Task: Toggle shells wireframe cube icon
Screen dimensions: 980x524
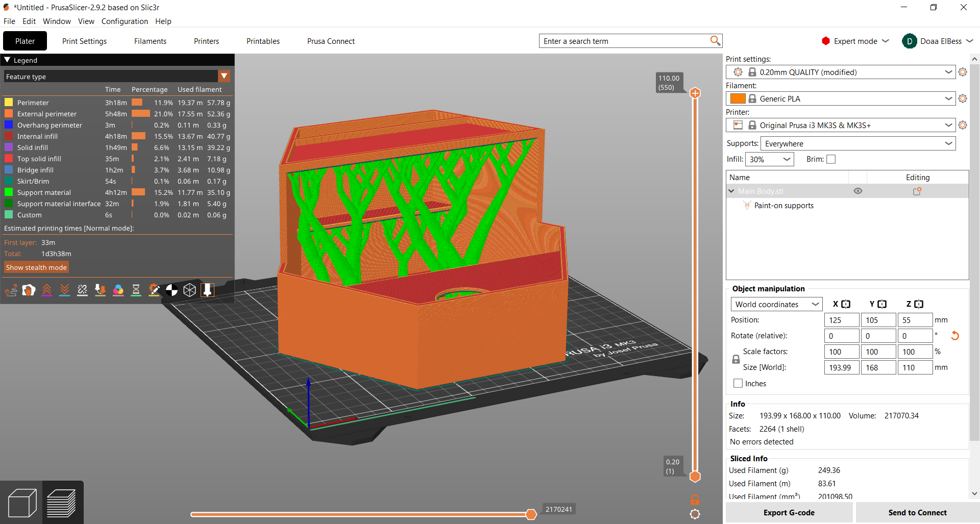Action: pos(189,290)
